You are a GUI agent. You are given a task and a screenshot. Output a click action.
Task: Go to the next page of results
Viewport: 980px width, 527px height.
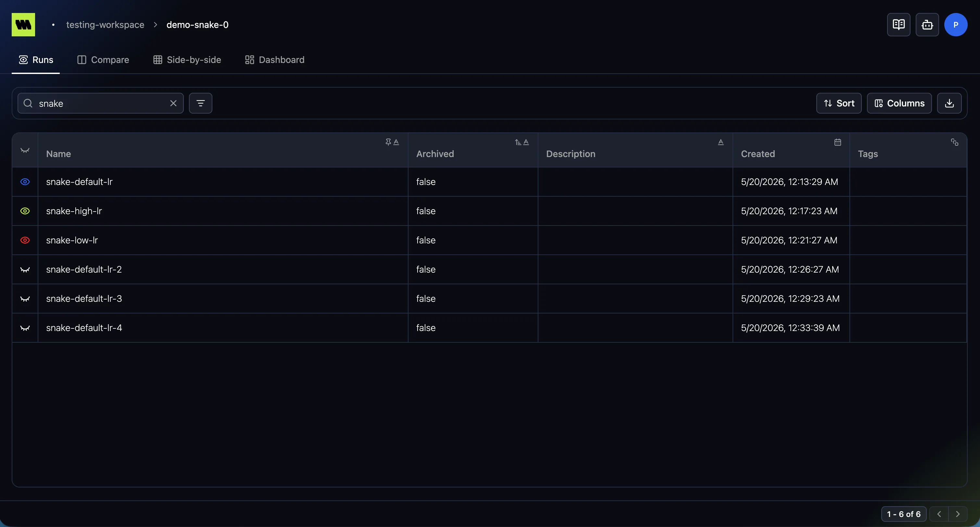point(958,514)
